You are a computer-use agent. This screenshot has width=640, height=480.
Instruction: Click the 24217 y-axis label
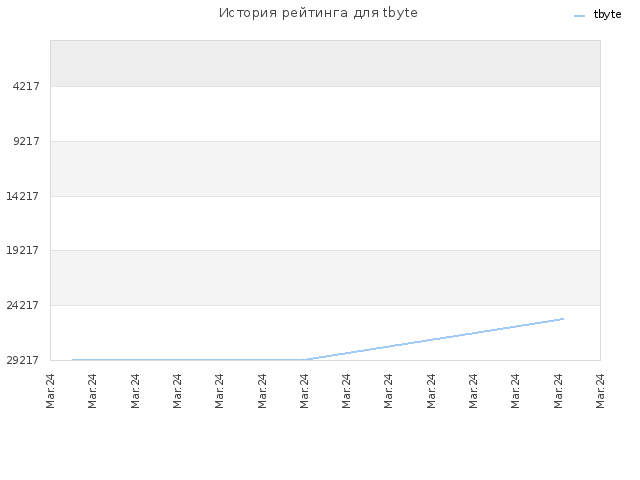click(x=22, y=305)
